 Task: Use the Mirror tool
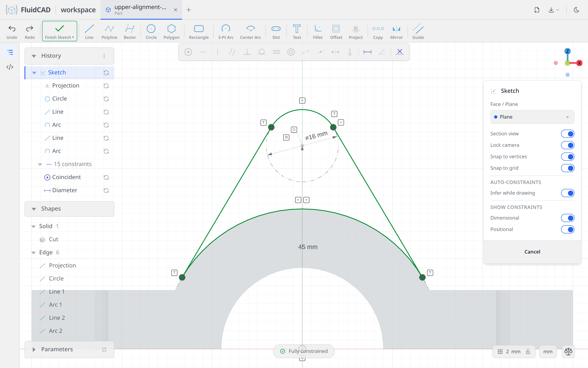tap(396, 32)
